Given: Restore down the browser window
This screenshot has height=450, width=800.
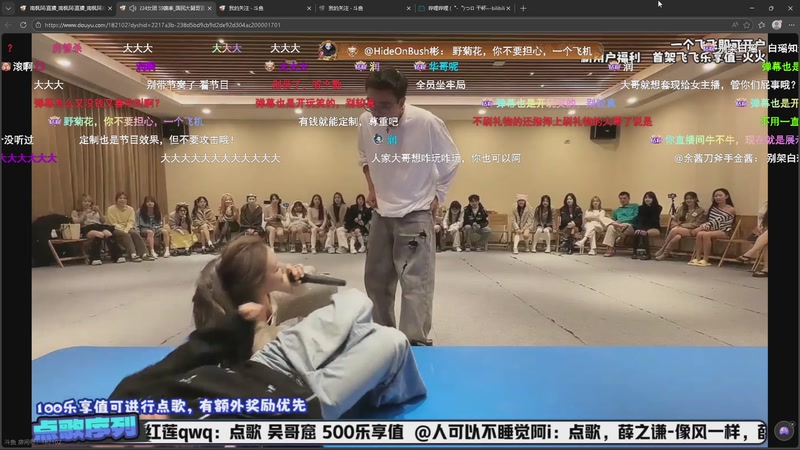Looking at the screenshot, I should [771, 8].
